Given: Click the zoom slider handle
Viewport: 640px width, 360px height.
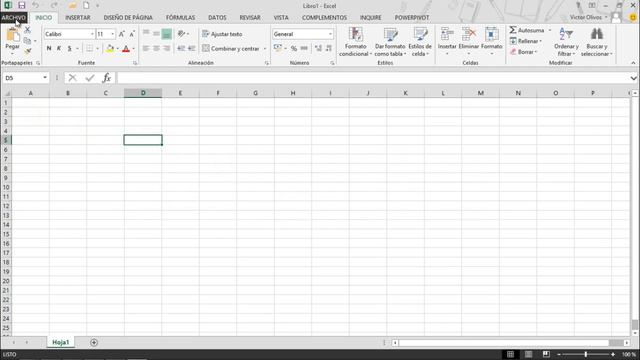Looking at the screenshot, I should tap(586, 354).
